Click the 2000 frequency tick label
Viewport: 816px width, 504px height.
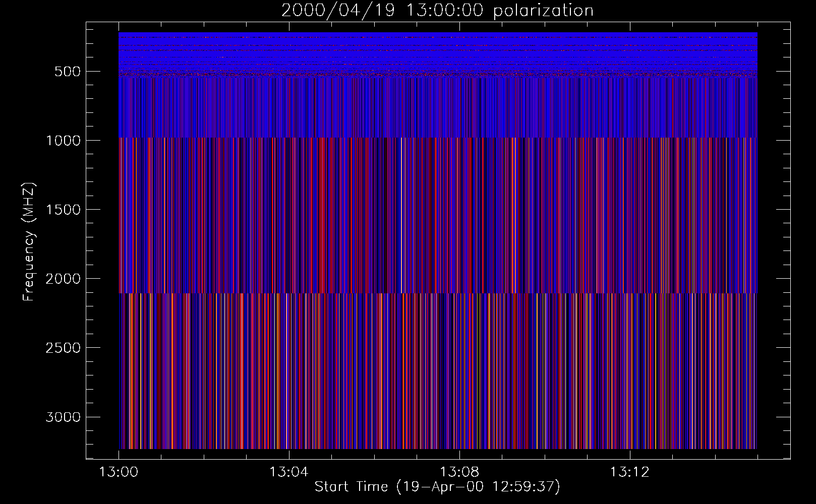coord(63,279)
